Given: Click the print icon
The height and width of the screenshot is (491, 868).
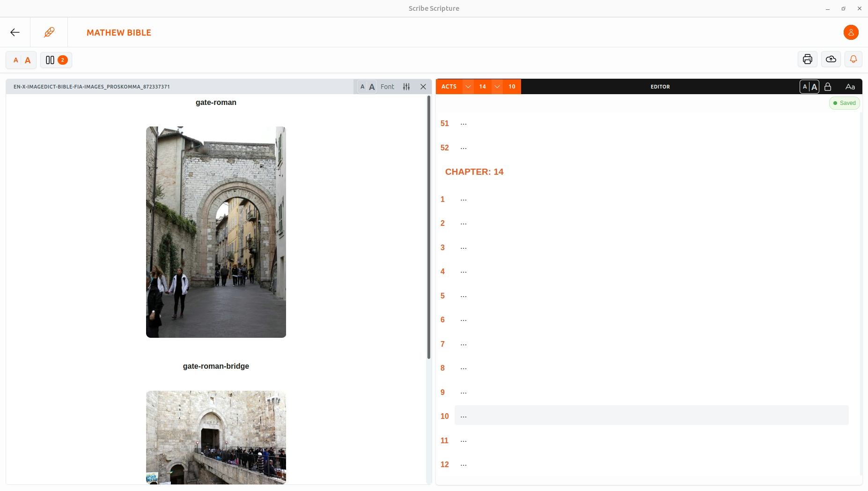Looking at the screenshot, I should point(807,60).
